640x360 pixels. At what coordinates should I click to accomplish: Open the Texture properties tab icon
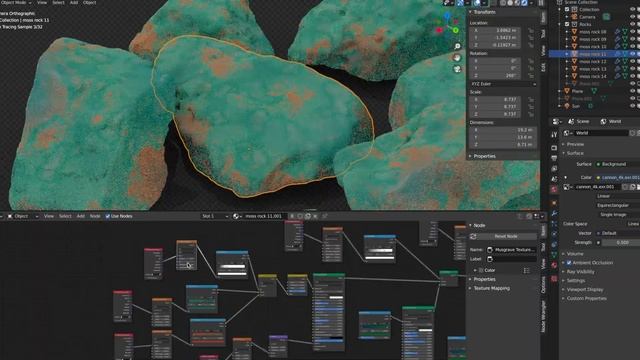tap(554, 279)
